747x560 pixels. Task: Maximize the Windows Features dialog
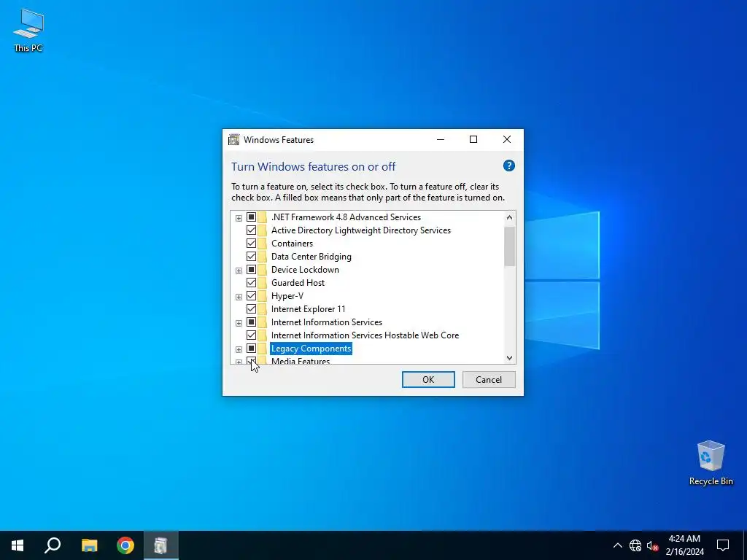473,139
